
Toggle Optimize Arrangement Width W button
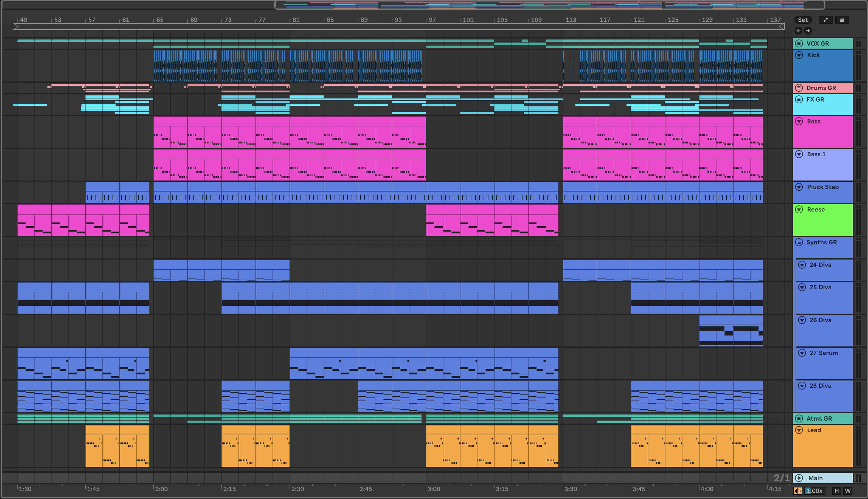848,491
